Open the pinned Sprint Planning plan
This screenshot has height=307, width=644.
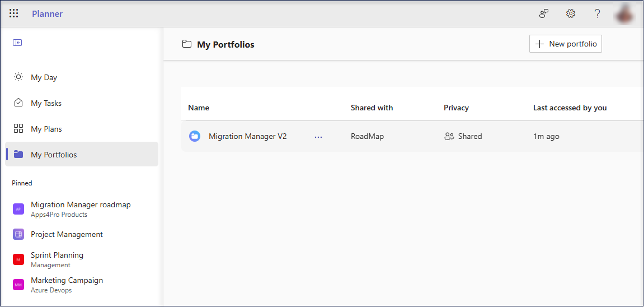point(57,255)
